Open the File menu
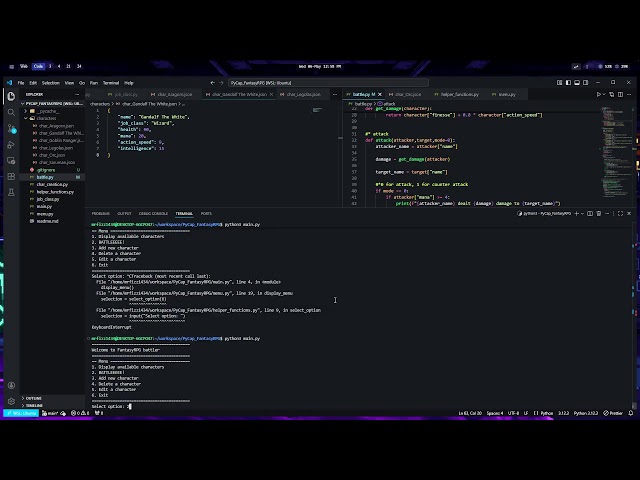 point(21,83)
